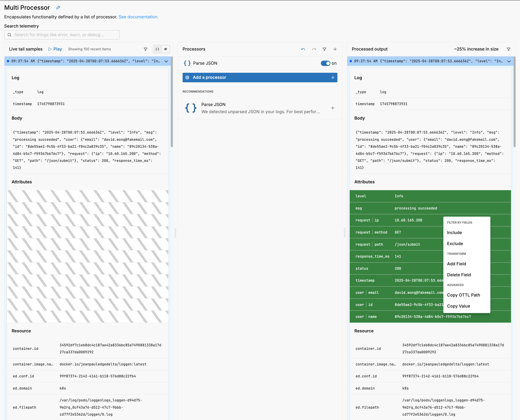This screenshot has height=420, width=520.
Task: Open the Live tail samples filter
Action: [145, 49]
